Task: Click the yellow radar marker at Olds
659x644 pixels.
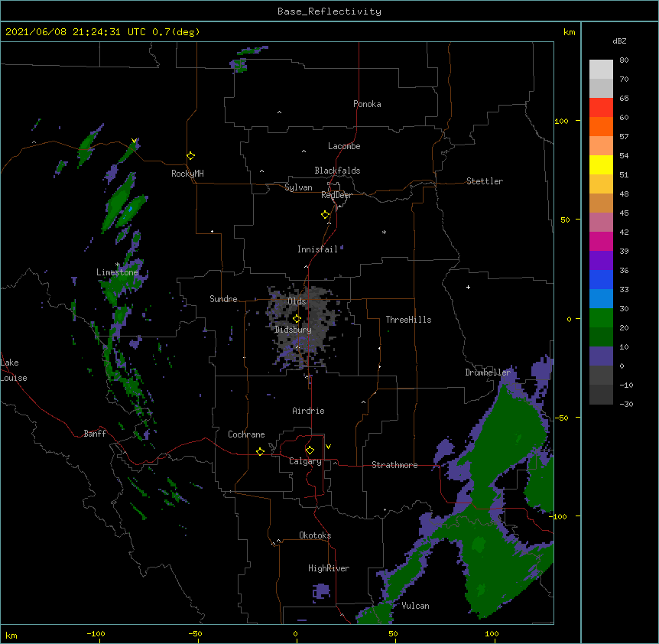Action: coord(297,319)
